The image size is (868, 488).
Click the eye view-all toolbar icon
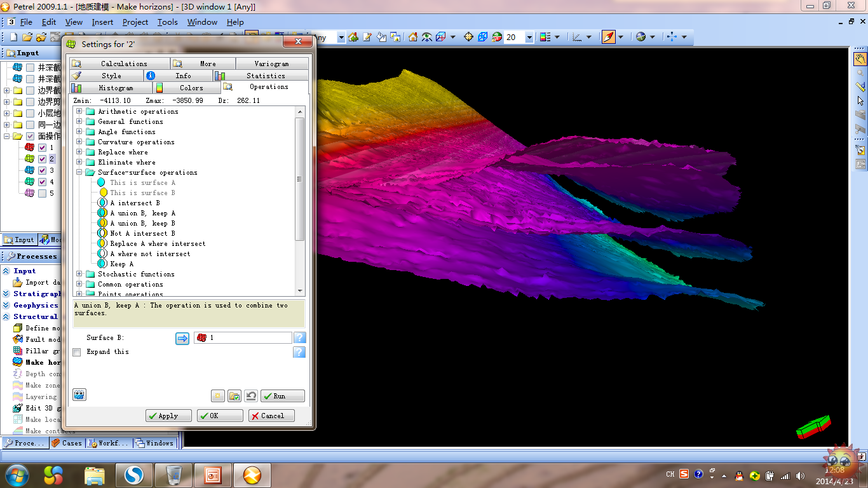click(x=427, y=37)
